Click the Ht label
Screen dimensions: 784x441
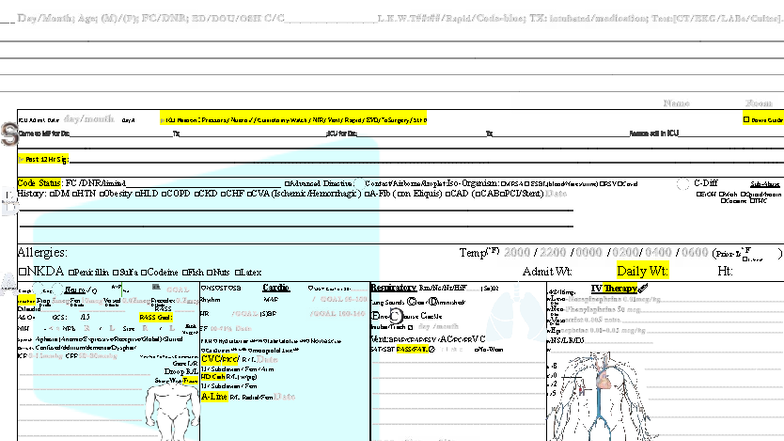(x=725, y=272)
